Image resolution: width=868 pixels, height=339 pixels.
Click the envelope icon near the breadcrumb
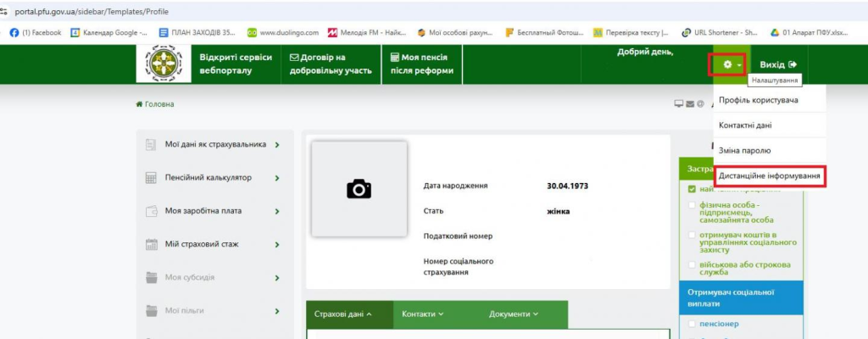tap(689, 104)
